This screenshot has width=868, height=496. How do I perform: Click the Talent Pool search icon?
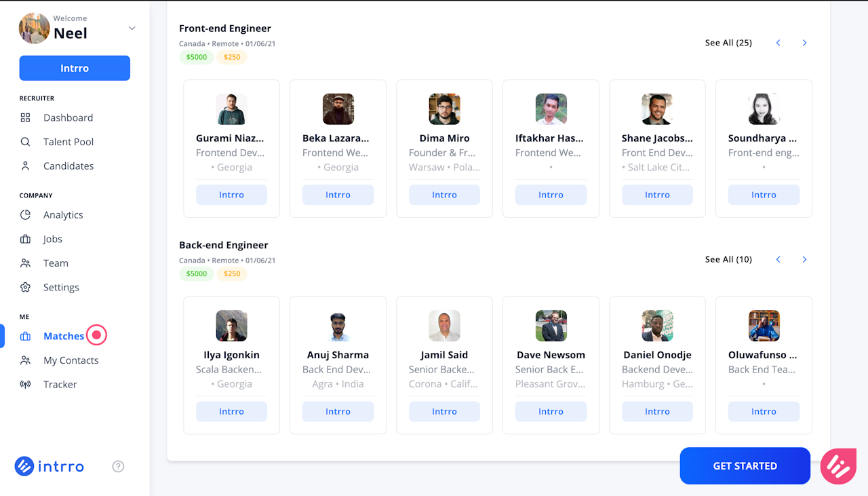26,142
